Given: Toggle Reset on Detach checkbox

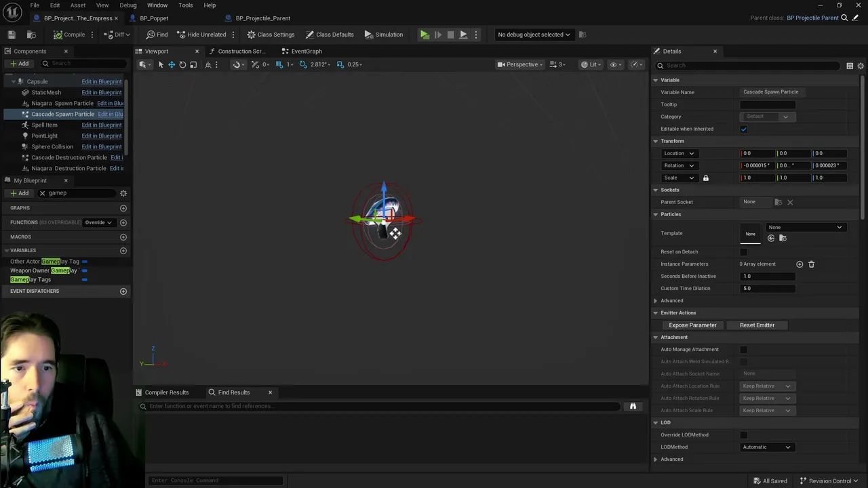Looking at the screenshot, I should pos(744,252).
